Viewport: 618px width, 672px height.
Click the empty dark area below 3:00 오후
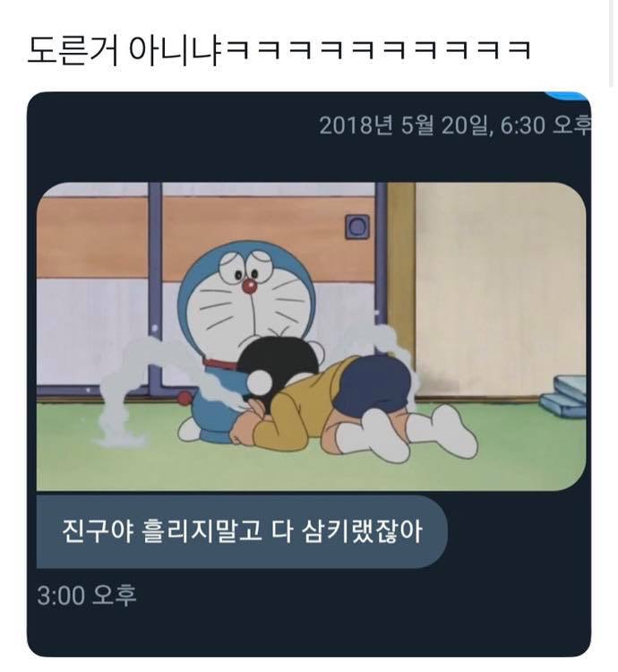[x=308, y=630]
